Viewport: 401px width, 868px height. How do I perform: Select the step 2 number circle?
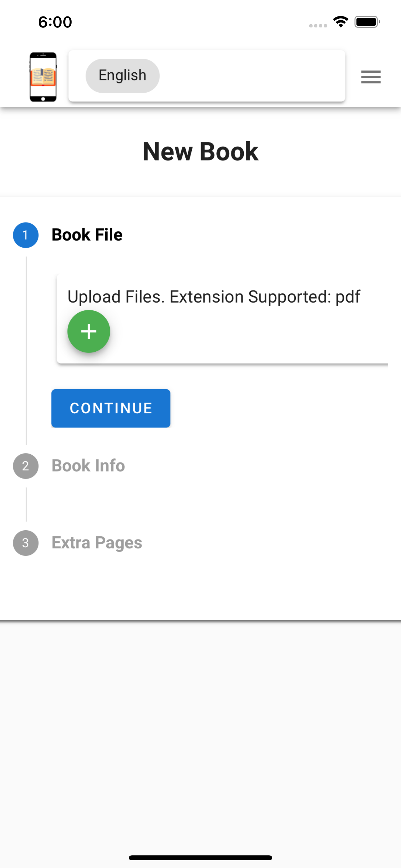pos(26,466)
